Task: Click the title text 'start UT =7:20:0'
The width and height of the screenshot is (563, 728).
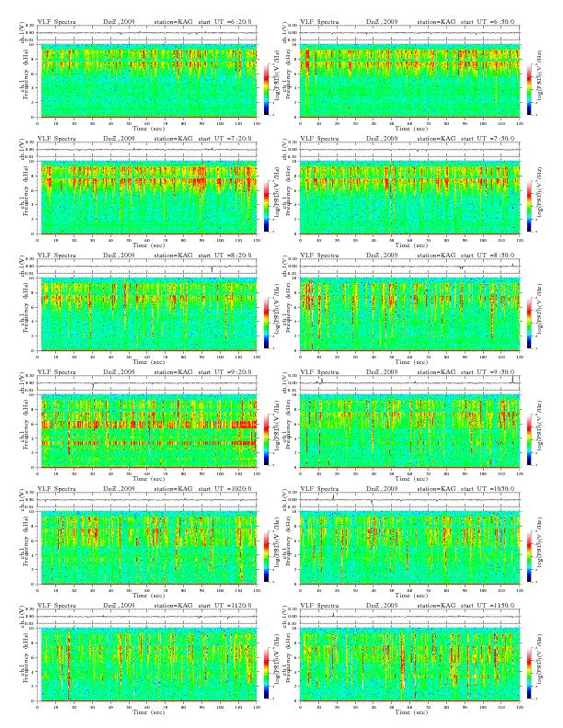Action: pyautogui.click(x=224, y=139)
